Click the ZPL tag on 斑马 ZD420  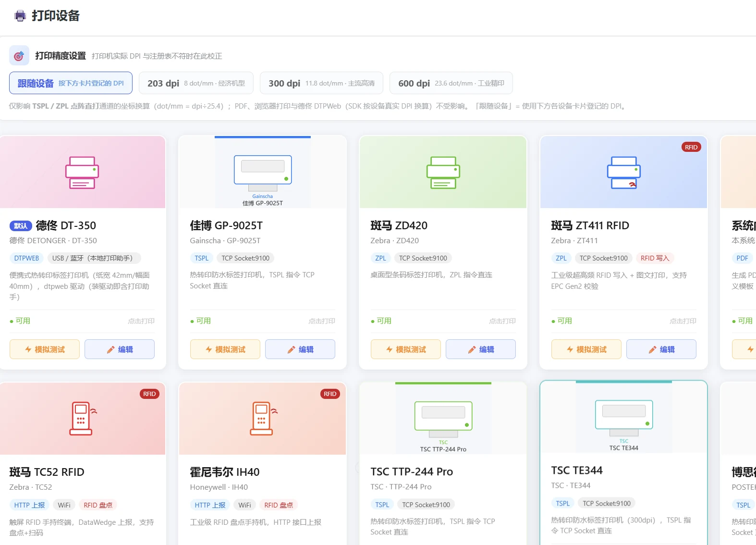(381, 258)
